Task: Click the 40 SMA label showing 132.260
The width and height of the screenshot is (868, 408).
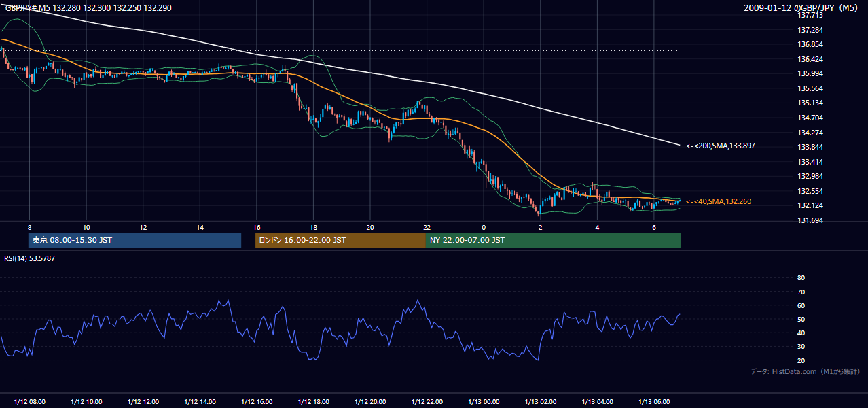Action: [719, 201]
